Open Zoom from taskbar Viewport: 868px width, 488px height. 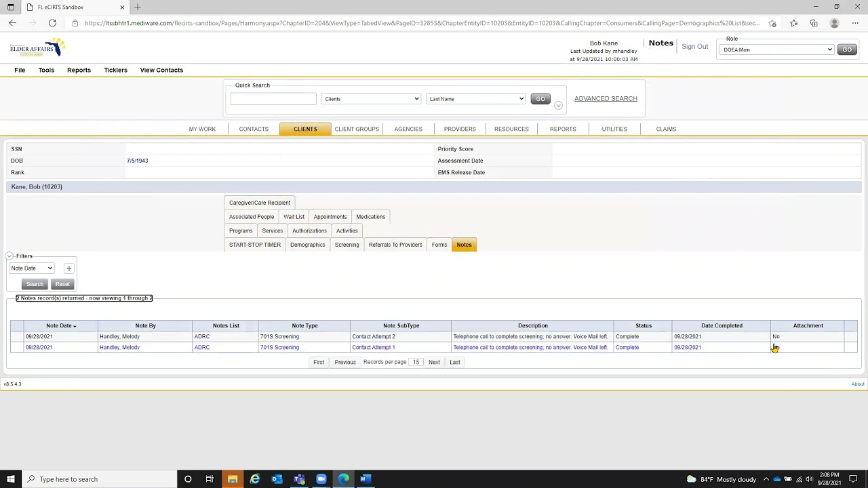point(321,479)
